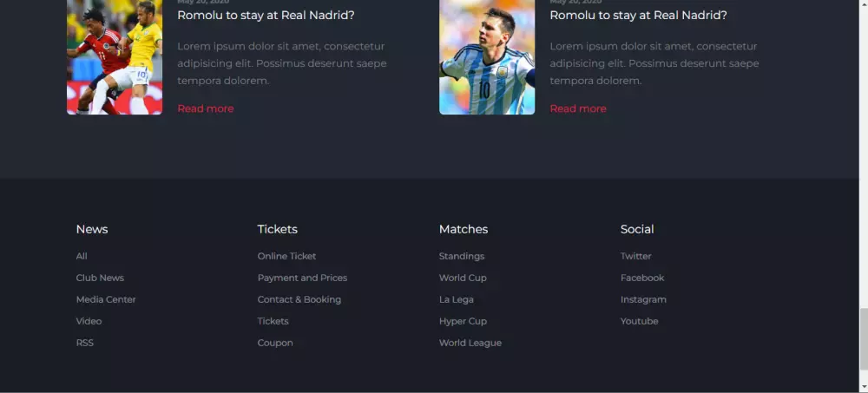Viewport: 868px width, 393px height.
Task: Open the Messi article's Read more link
Action: coord(578,108)
